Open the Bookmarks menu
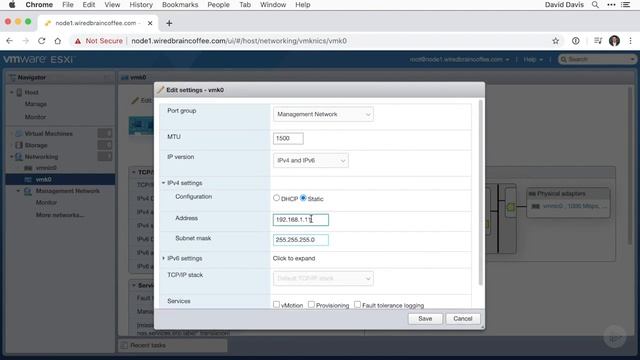The image size is (640, 360). 180,4
